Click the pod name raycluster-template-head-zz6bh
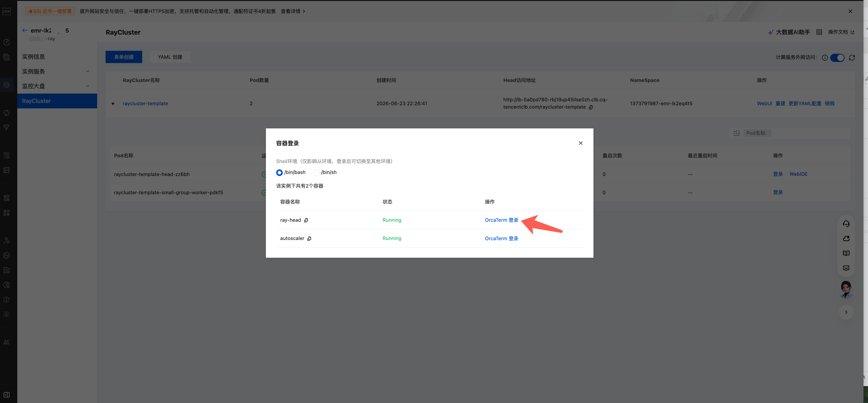 (152, 174)
